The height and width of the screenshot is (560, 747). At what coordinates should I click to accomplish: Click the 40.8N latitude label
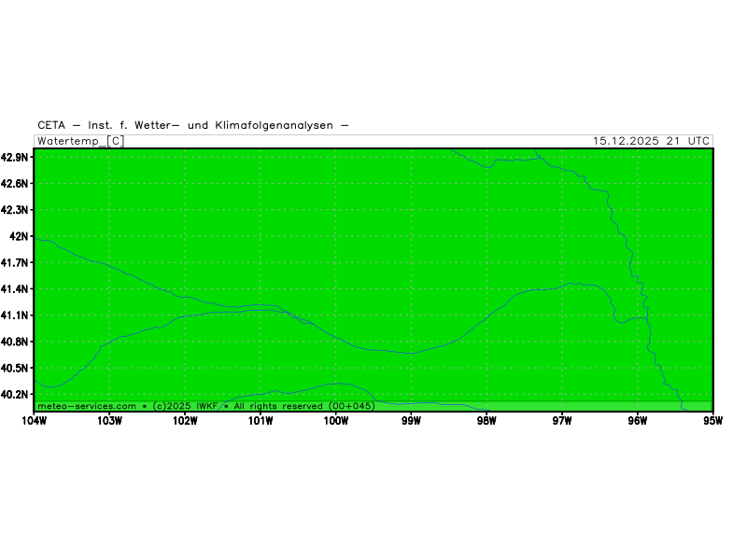coord(15,343)
